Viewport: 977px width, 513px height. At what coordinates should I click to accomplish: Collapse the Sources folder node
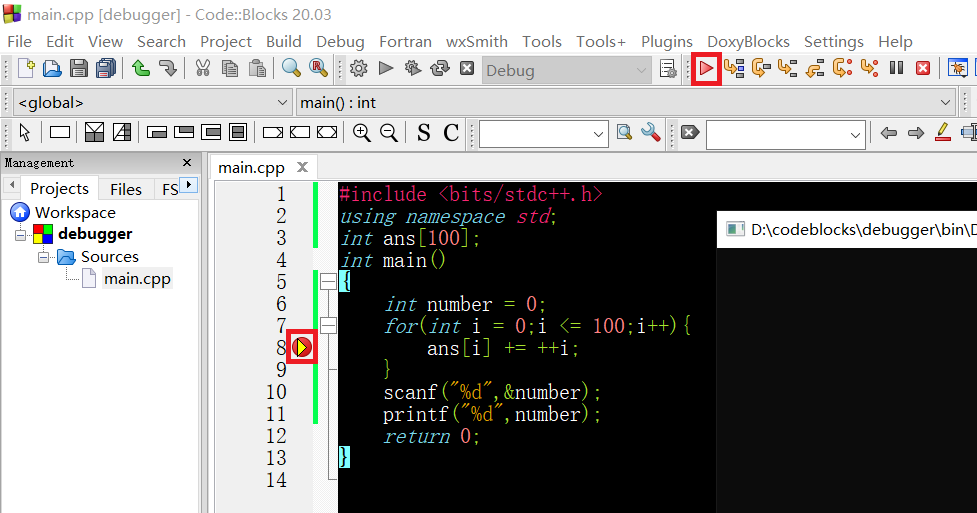click(x=43, y=257)
